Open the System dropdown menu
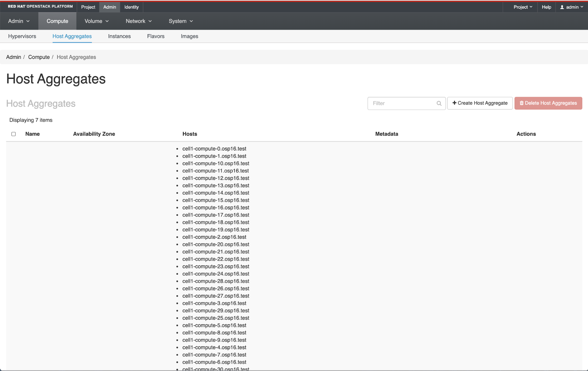The width and height of the screenshot is (588, 371). tap(181, 21)
